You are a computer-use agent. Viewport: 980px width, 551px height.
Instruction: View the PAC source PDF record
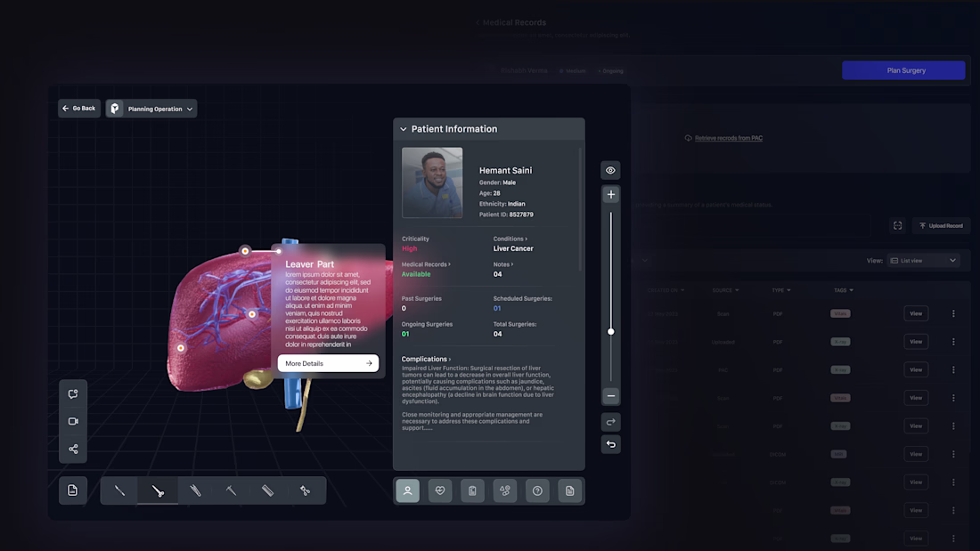tap(916, 369)
